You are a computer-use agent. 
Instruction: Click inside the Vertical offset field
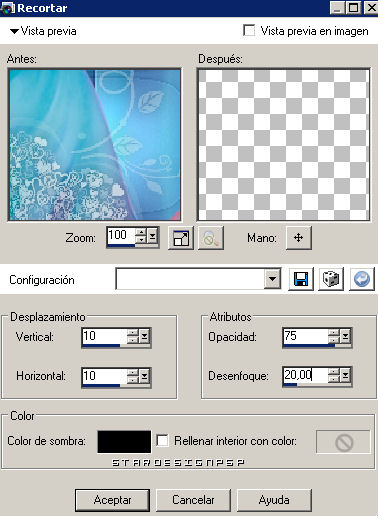pyautogui.click(x=104, y=336)
